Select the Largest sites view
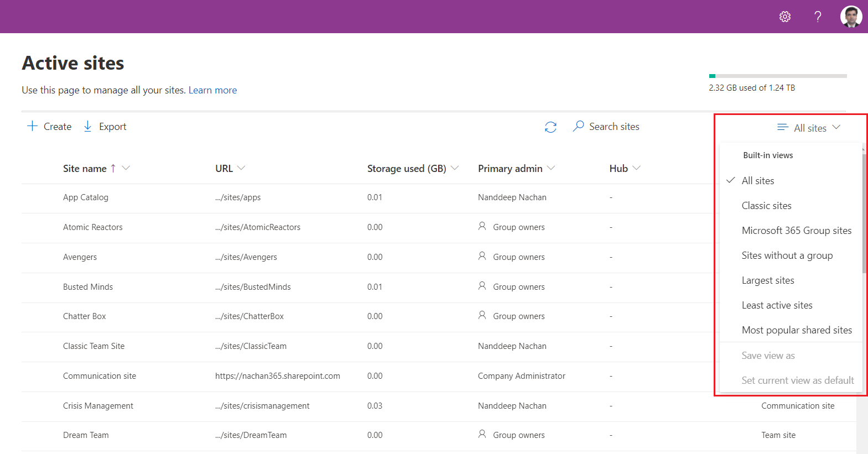The width and height of the screenshot is (868, 454). point(767,280)
